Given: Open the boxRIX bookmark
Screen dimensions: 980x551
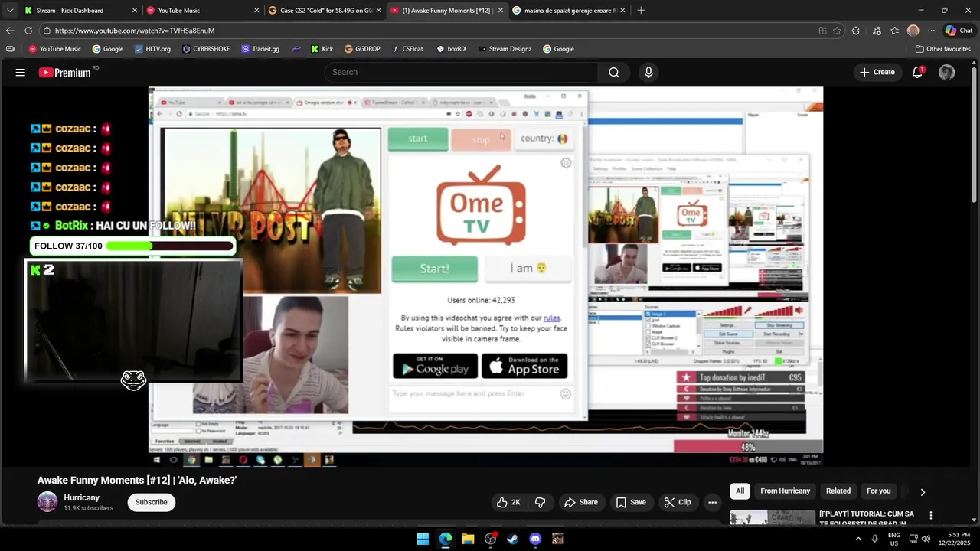Looking at the screenshot, I should tap(452, 49).
